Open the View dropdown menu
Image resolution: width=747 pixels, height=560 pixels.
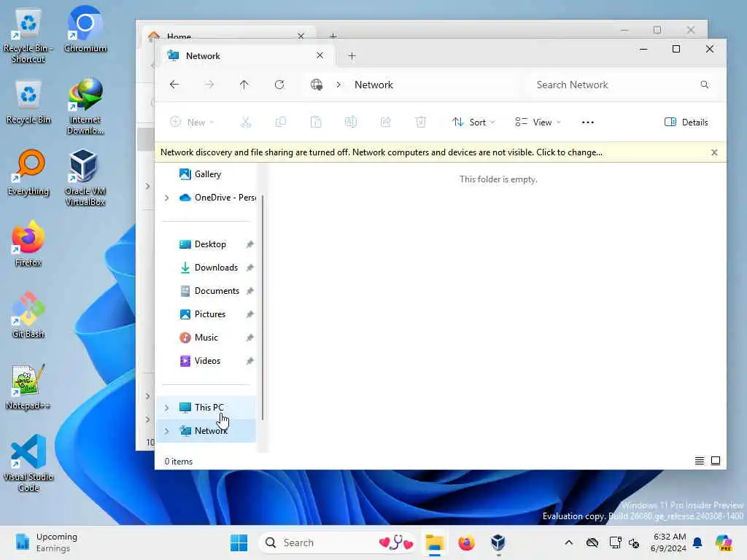pyautogui.click(x=538, y=122)
